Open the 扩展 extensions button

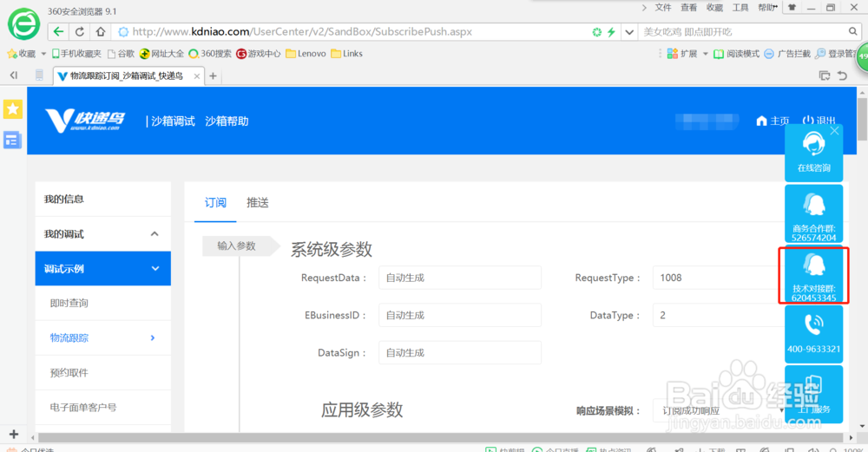682,54
